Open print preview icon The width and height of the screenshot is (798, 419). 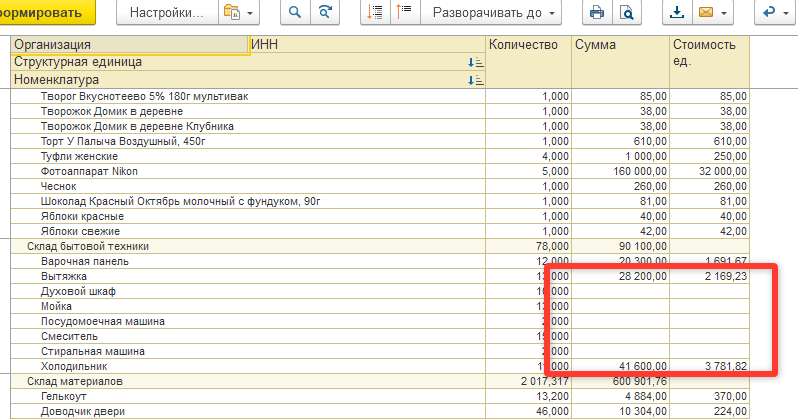click(x=626, y=12)
